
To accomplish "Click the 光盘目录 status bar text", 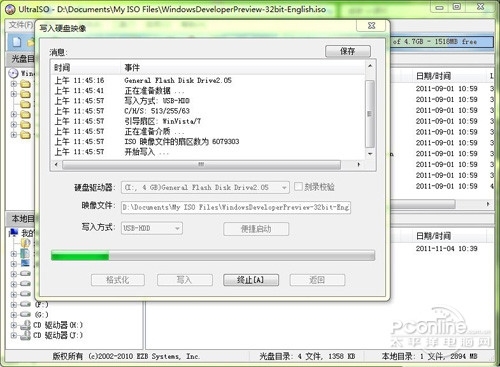I will (x=307, y=356).
